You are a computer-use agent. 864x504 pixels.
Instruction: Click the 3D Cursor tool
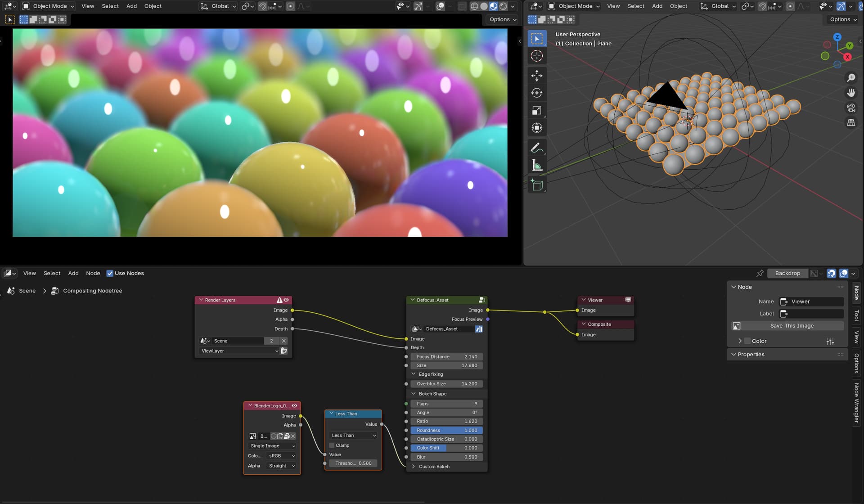(537, 56)
